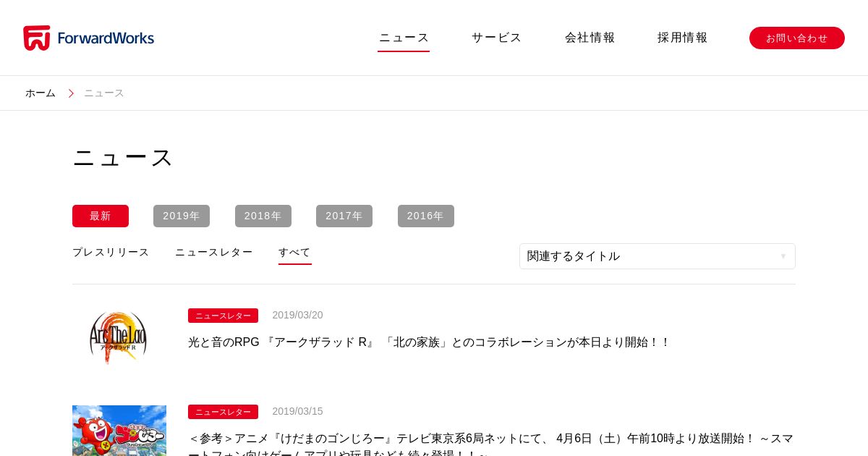Filter news by 2019年

coord(182,216)
